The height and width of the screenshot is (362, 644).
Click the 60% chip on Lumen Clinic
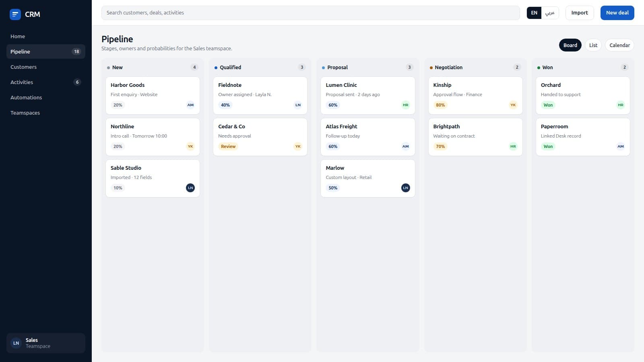pos(333,105)
